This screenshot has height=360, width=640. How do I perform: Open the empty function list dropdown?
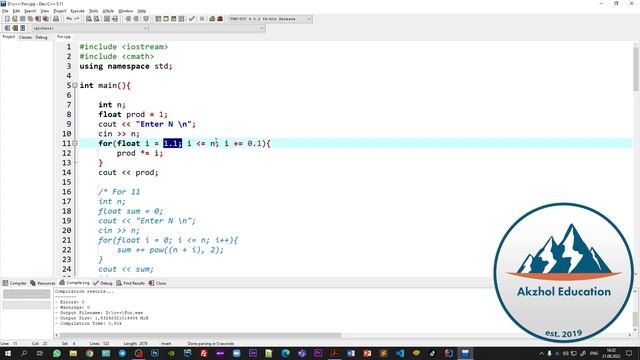point(207,28)
